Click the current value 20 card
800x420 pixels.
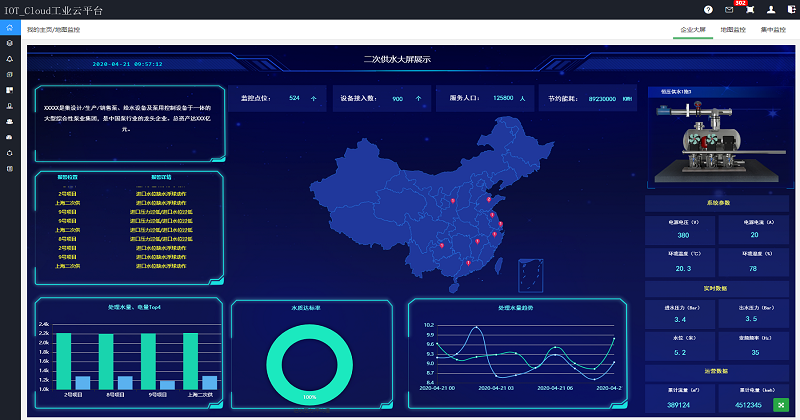[x=754, y=230]
